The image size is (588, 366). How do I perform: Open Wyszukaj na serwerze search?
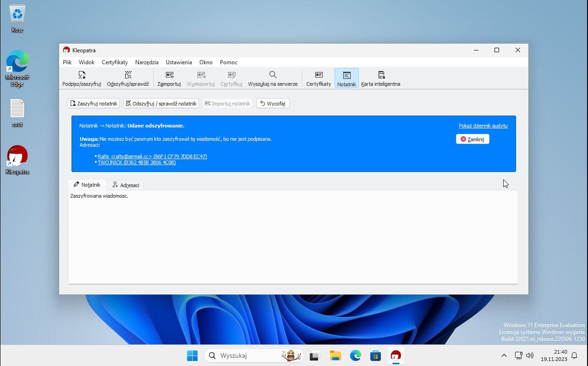point(273,78)
